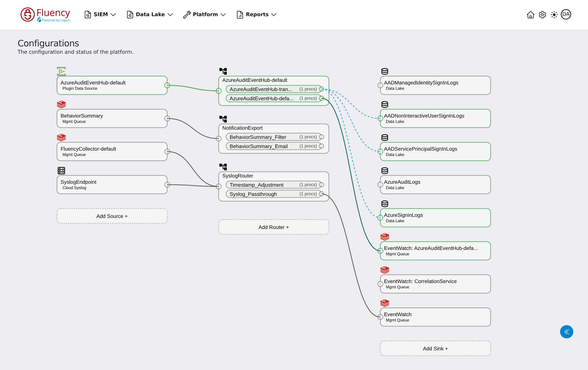
Task: Open settings gear icon
Action: coord(542,15)
